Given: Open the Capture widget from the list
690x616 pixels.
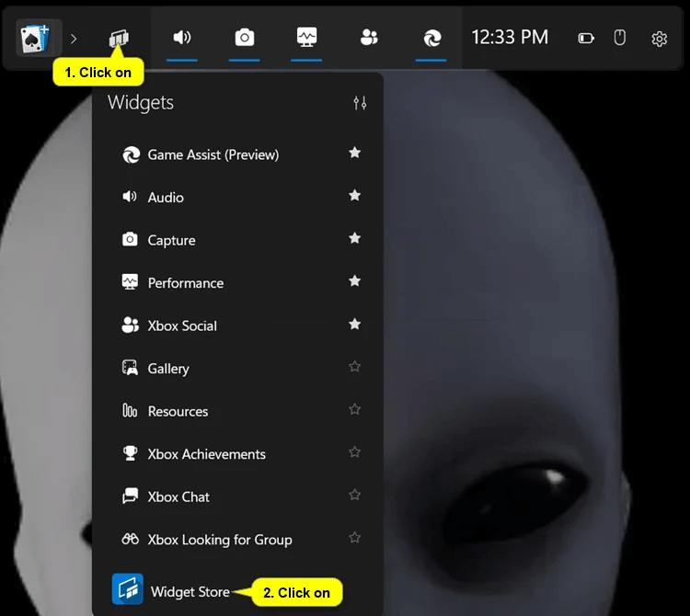Looking at the screenshot, I should [x=171, y=240].
